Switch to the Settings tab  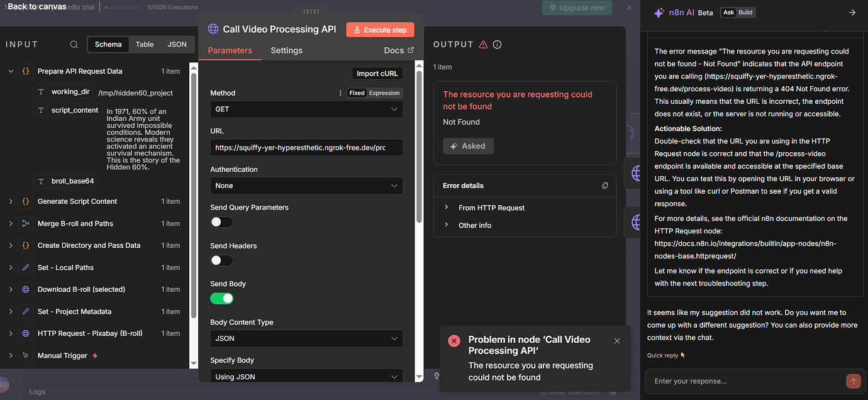[286, 50]
